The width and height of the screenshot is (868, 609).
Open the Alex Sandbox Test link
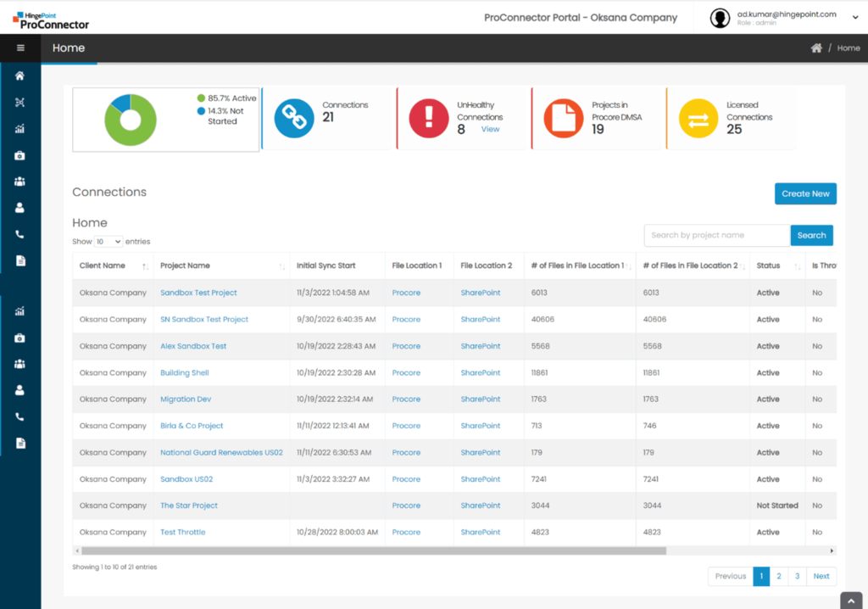click(193, 346)
